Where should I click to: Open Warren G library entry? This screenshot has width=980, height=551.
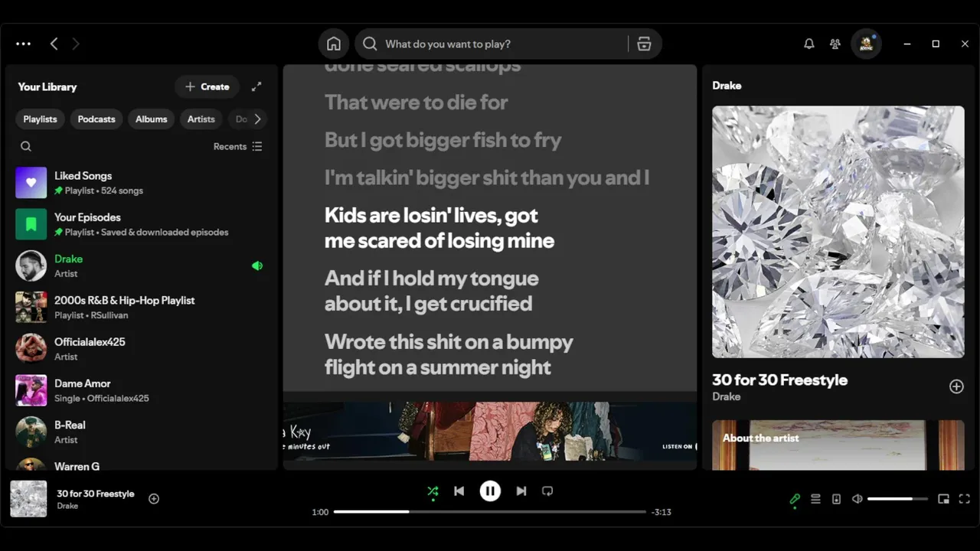[140, 463]
